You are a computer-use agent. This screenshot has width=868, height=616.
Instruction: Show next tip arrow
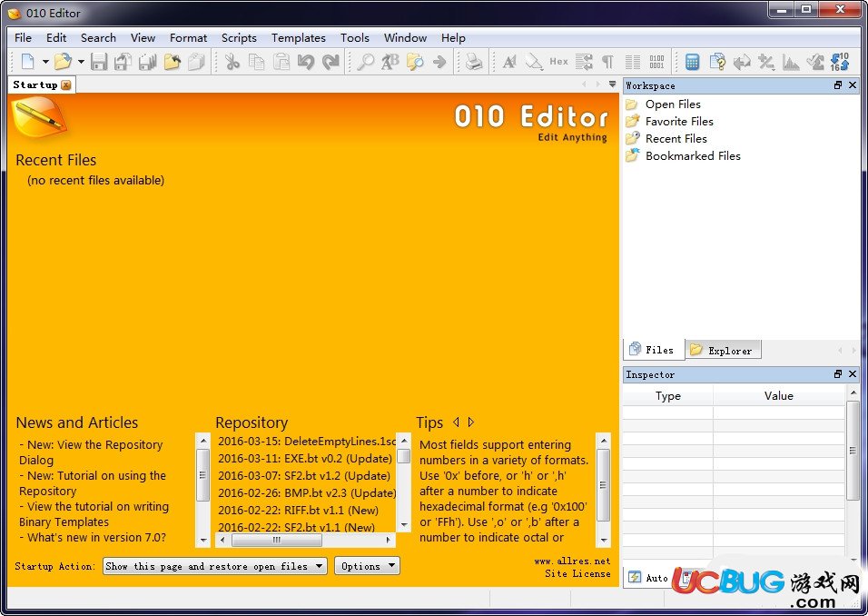pos(470,422)
